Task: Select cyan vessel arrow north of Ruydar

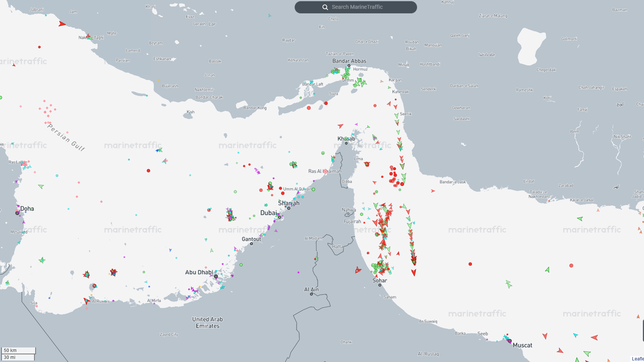Action: (269, 16)
